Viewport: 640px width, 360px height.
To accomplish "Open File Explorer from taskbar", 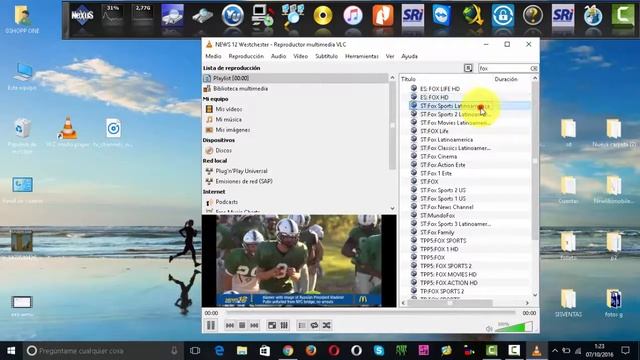I will pyautogui.click(x=242, y=351).
